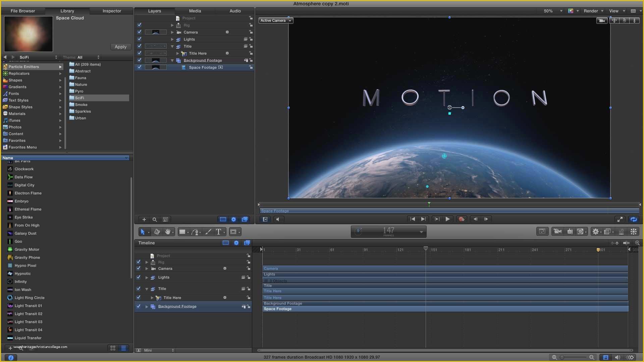Expand the SciFi particle emitters category

(79, 98)
